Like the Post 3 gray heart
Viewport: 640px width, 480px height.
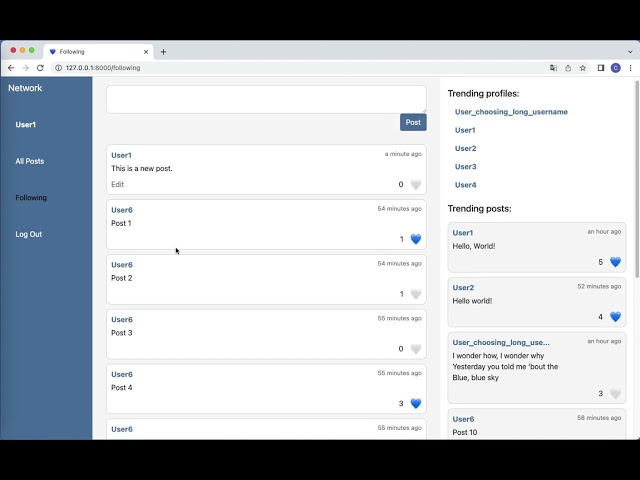point(416,349)
